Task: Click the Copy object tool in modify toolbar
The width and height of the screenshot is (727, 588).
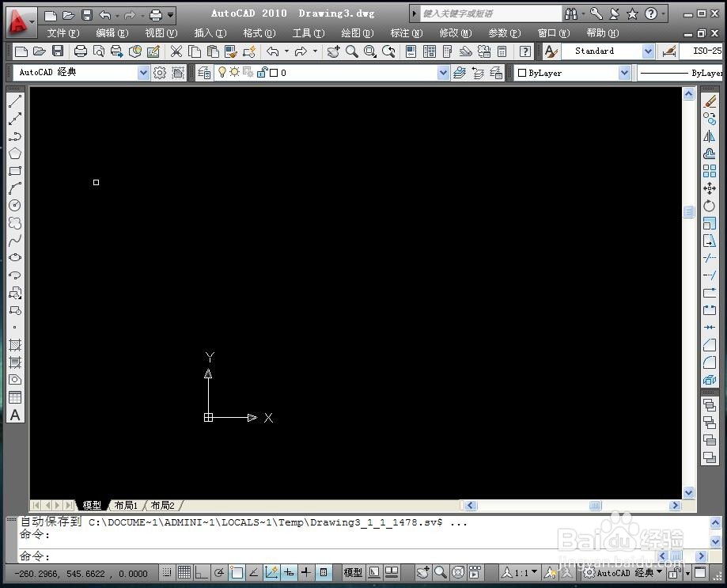Action: [x=710, y=119]
